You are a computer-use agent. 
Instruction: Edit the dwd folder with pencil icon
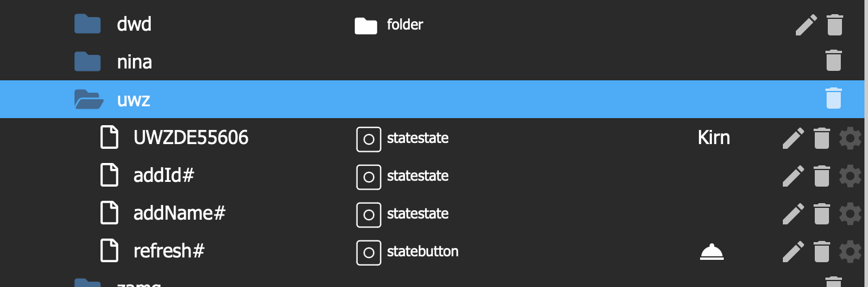[x=807, y=25]
